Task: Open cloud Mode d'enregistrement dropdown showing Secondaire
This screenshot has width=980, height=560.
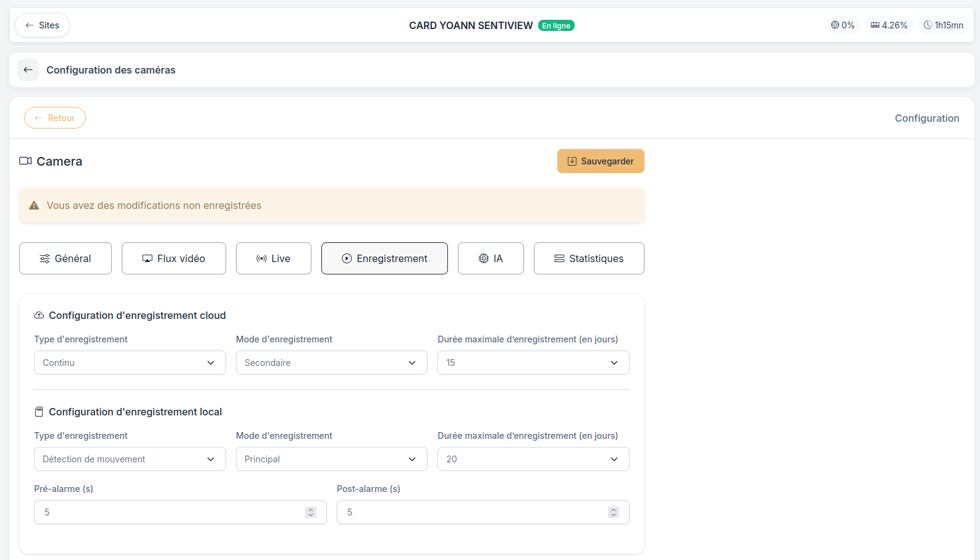Action: [331, 363]
